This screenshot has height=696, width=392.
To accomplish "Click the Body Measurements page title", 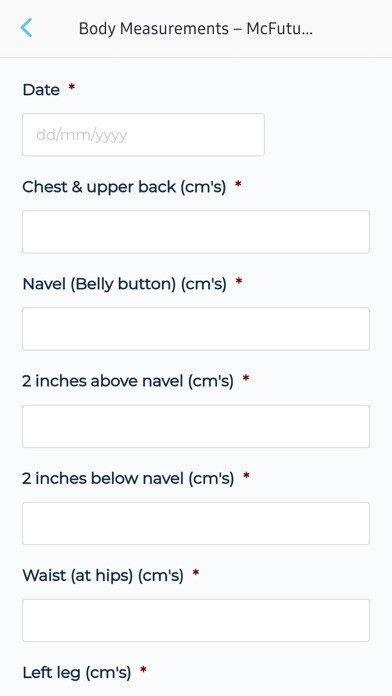I will 196,28.
